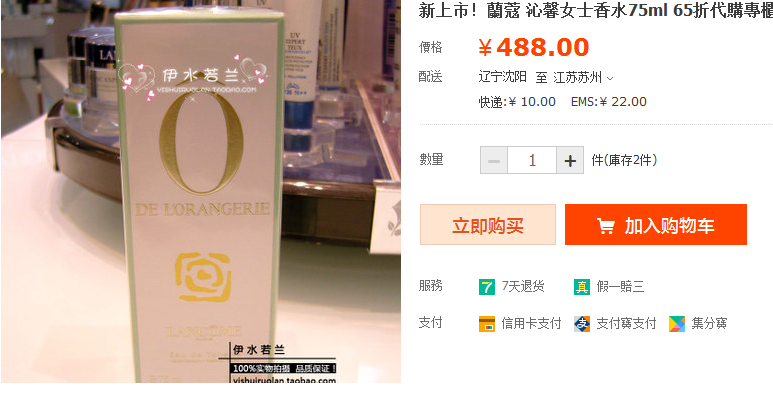Select 信用卡支付 payment option
Screen dimensions: 773x403
click(x=531, y=324)
